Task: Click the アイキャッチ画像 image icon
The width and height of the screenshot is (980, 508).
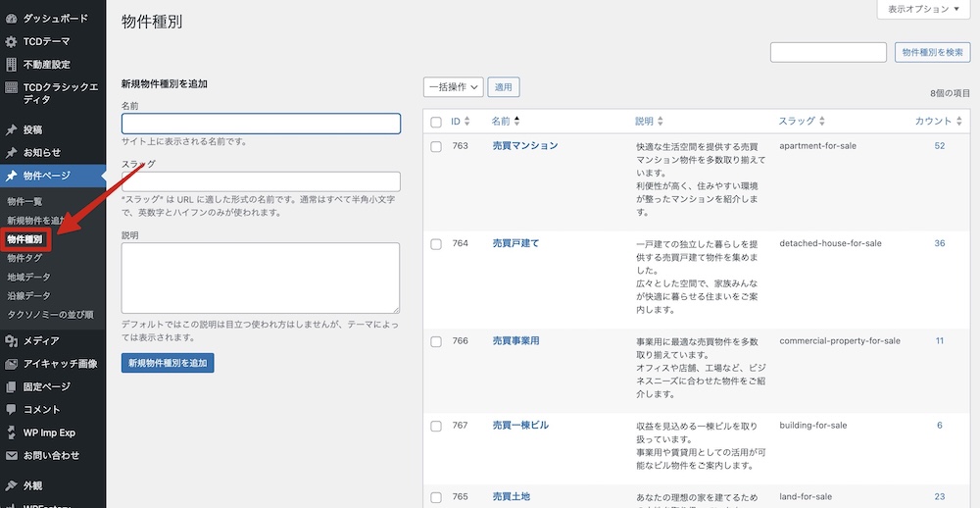Action: (x=11, y=364)
